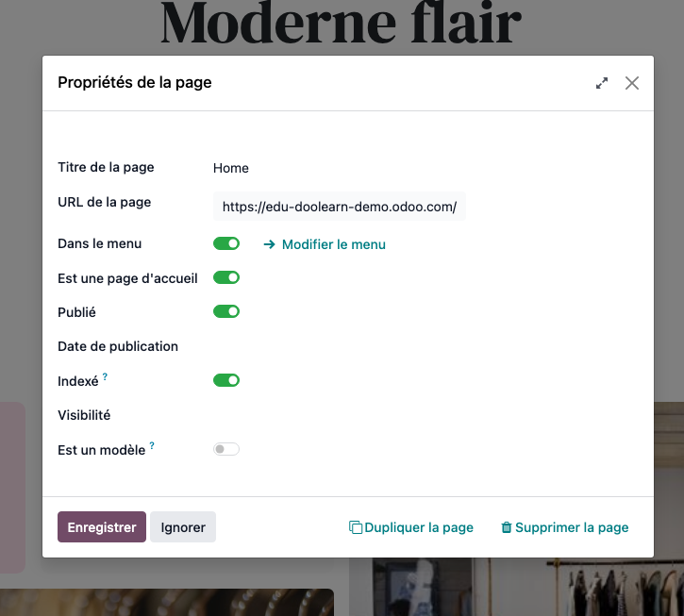Toggle the Indexé switch off
Image resolution: width=684 pixels, height=616 pixels.
tap(226, 380)
